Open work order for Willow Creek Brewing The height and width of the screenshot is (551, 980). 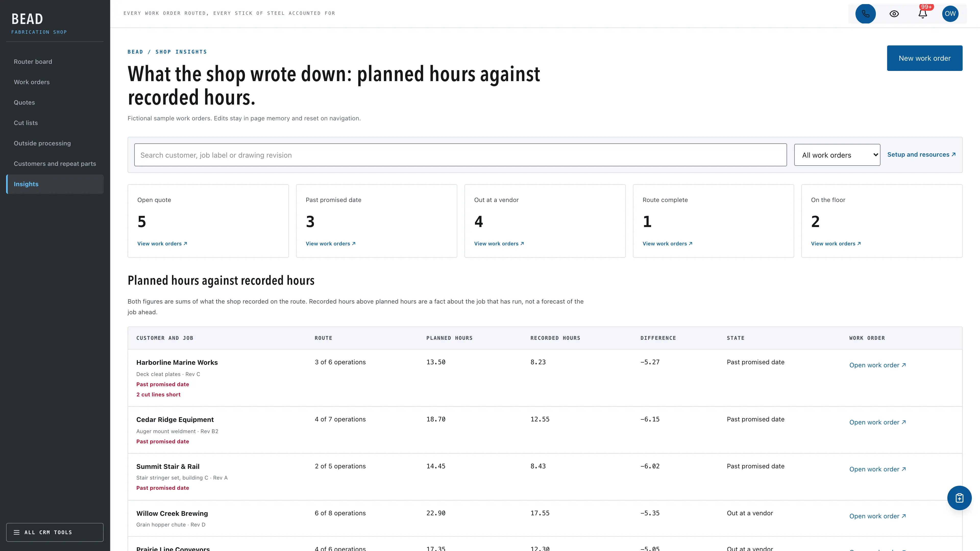coord(877,516)
